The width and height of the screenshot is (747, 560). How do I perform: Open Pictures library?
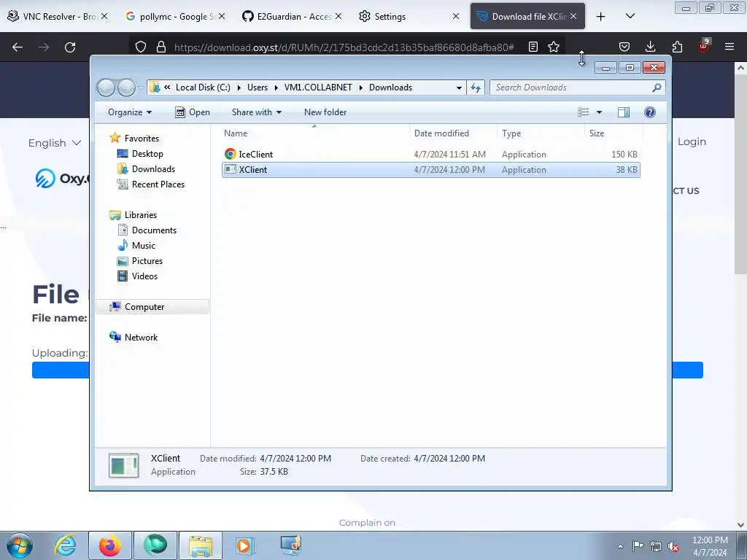click(147, 261)
